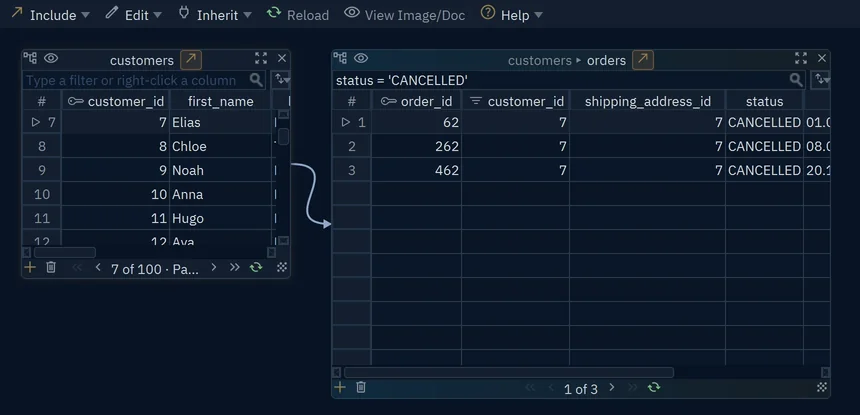
Task: Click the Edit pencil icon
Action: (x=111, y=13)
